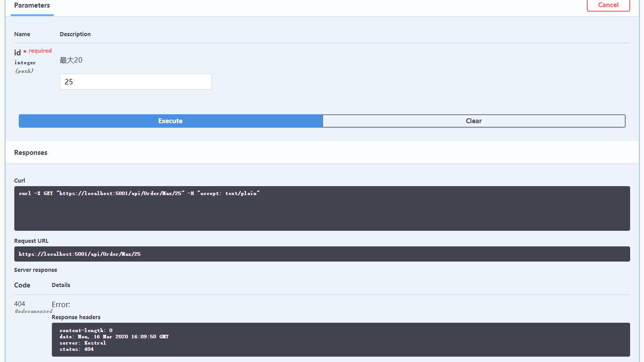Click the 404 response code

[20, 304]
